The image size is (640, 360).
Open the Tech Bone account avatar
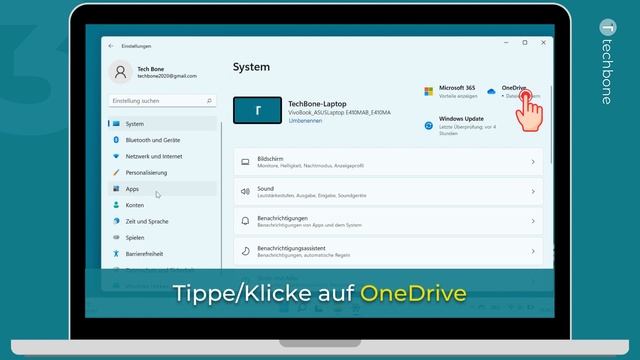pyautogui.click(x=120, y=72)
